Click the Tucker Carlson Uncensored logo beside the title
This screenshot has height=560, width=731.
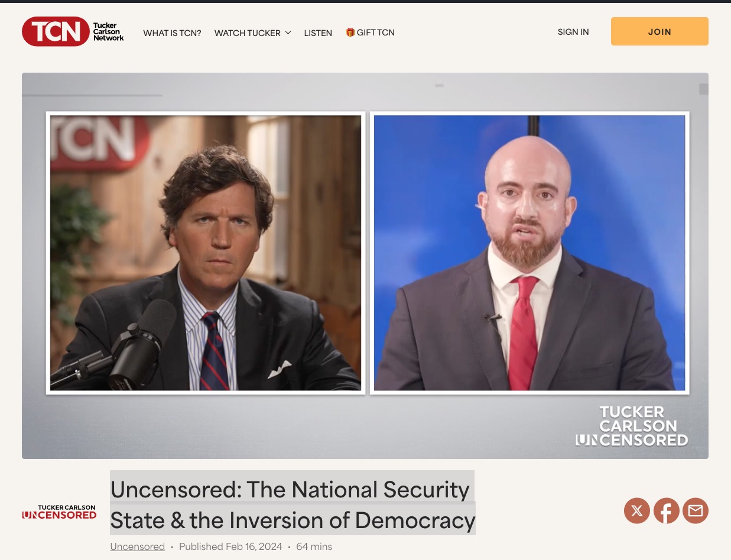(59, 512)
